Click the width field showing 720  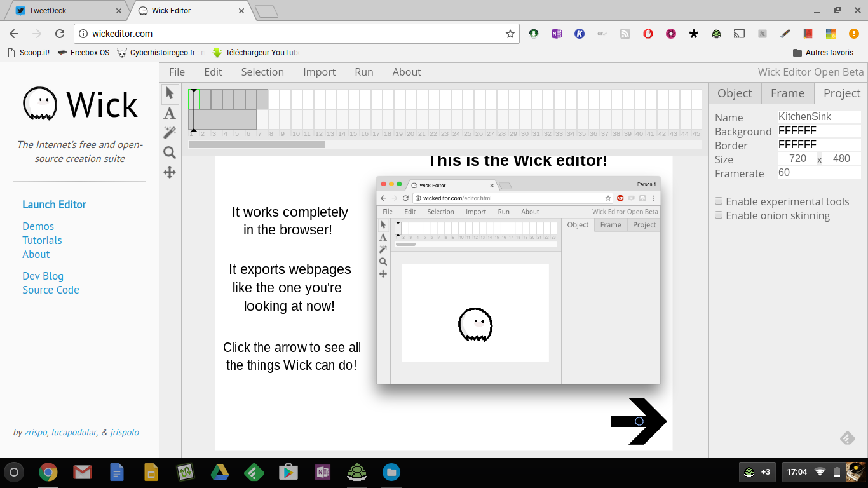(797, 159)
